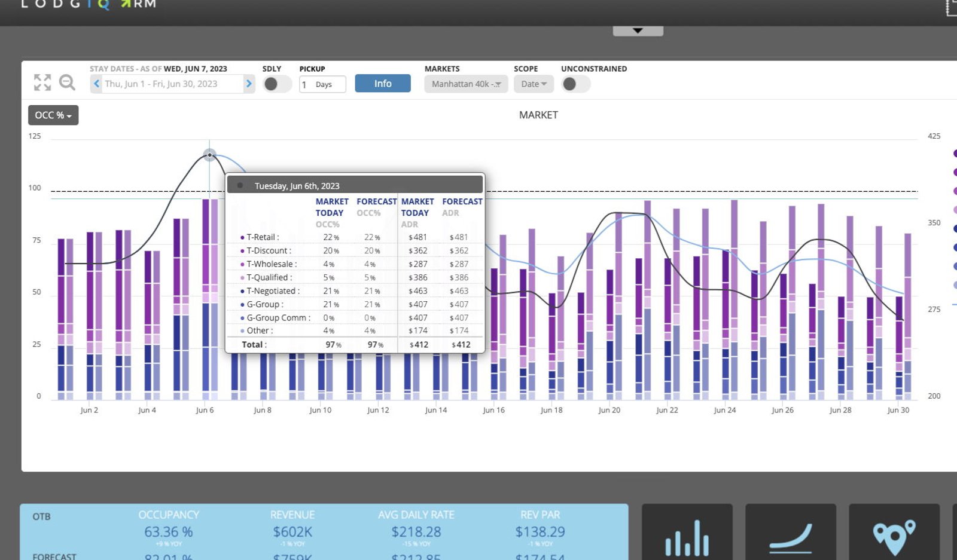Click the OTB revenue value $602K

click(x=292, y=531)
